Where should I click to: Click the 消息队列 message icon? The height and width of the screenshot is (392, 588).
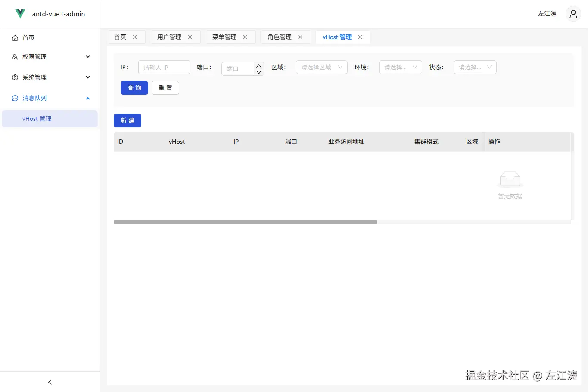pyautogui.click(x=15, y=98)
